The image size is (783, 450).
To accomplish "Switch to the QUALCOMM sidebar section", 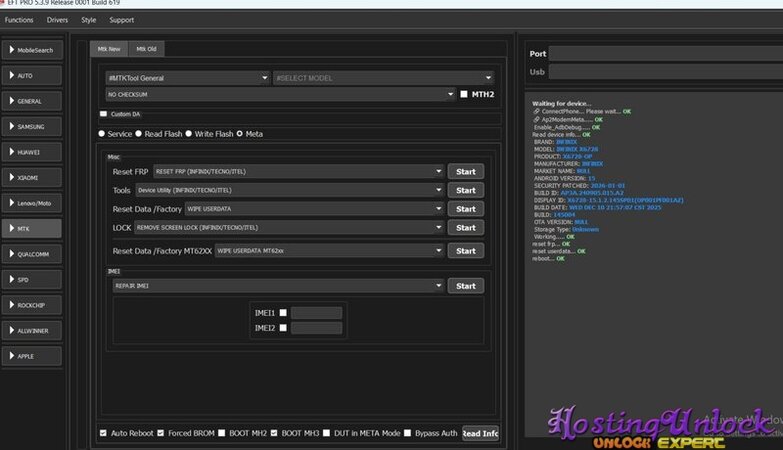I will (x=33, y=254).
